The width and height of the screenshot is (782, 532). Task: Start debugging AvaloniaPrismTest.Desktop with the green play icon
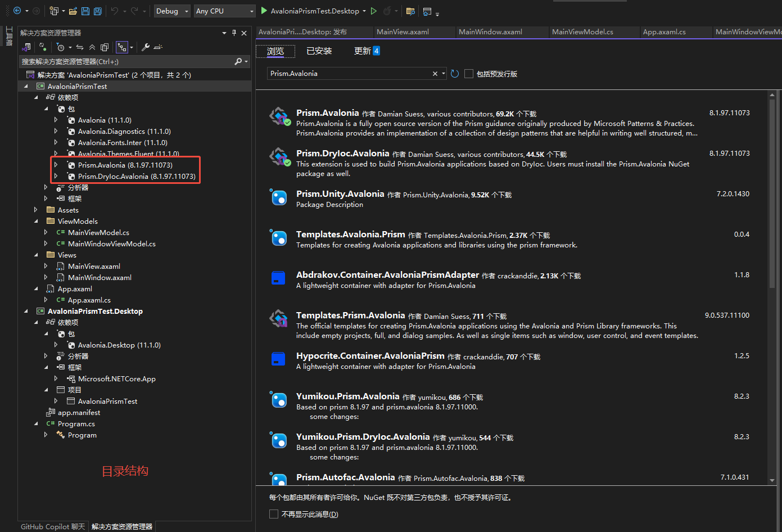264,11
